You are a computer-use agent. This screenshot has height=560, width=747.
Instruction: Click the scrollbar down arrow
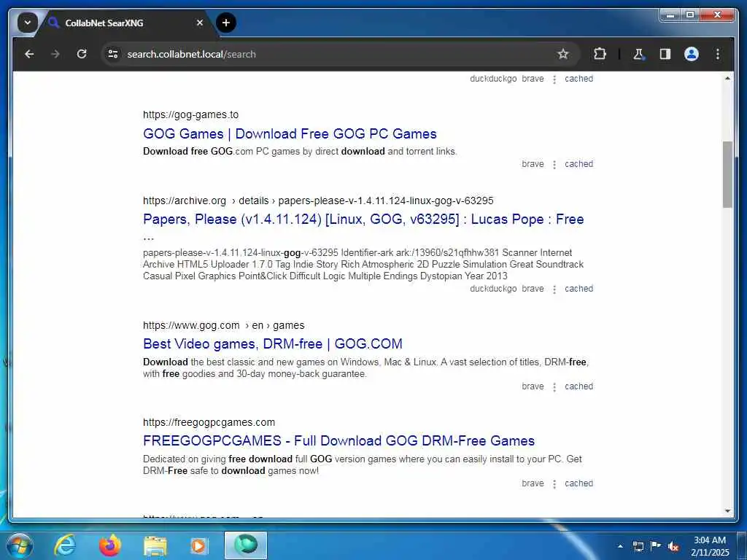click(727, 511)
